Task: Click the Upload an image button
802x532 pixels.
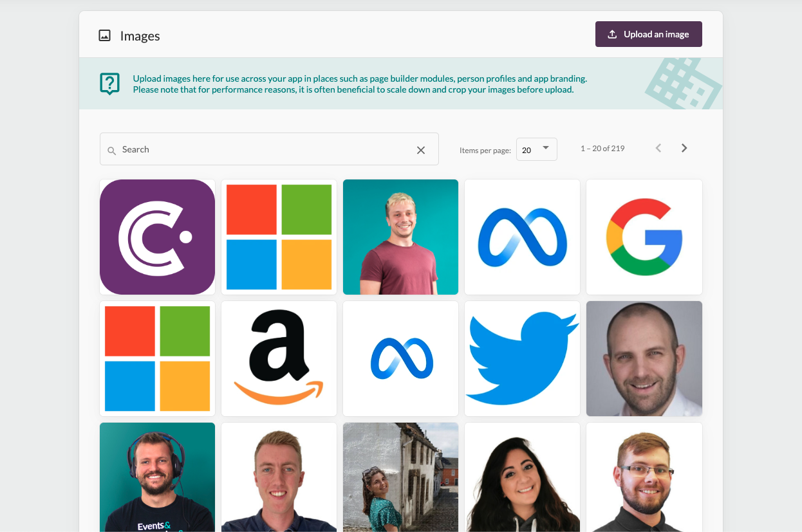Action: pyautogui.click(x=648, y=34)
